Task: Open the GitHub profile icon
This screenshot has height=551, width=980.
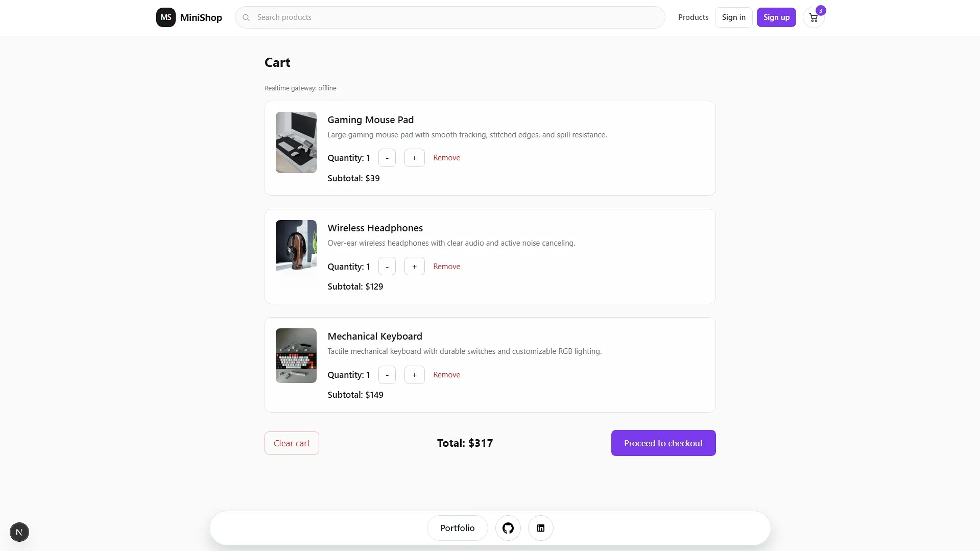Action: (x=508, y=528)
